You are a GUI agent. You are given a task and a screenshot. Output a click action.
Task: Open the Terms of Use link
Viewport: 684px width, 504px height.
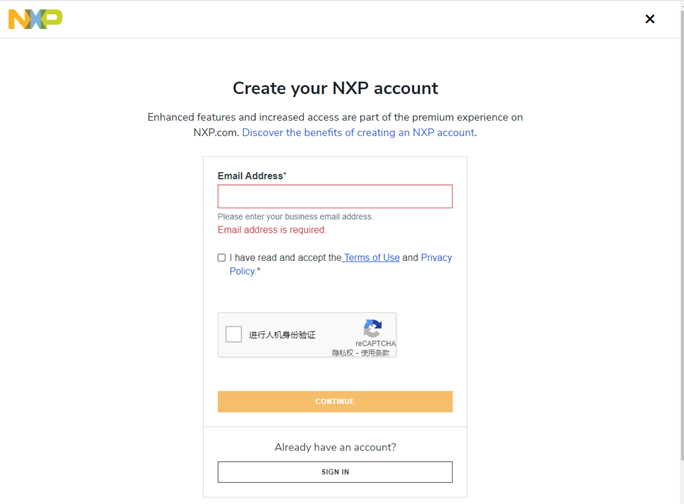[x=371, y=257]
